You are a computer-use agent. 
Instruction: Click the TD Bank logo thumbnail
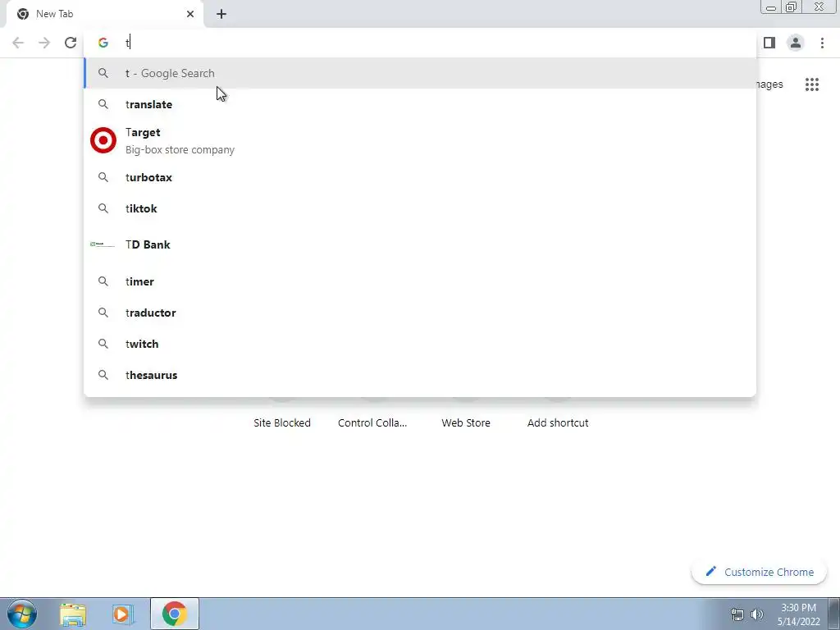pyautogui.click(x=103, y=244)
